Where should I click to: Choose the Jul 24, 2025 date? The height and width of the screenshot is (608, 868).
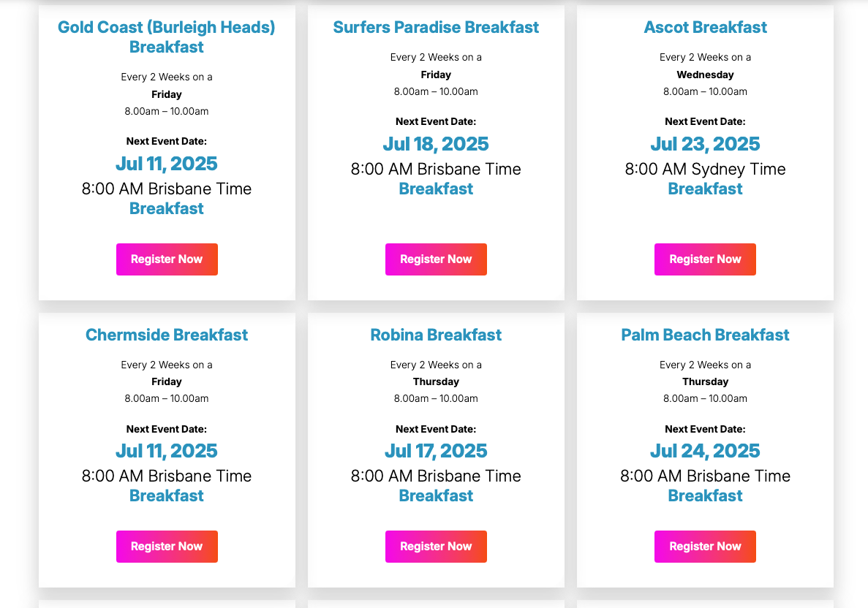coord(705,451)
